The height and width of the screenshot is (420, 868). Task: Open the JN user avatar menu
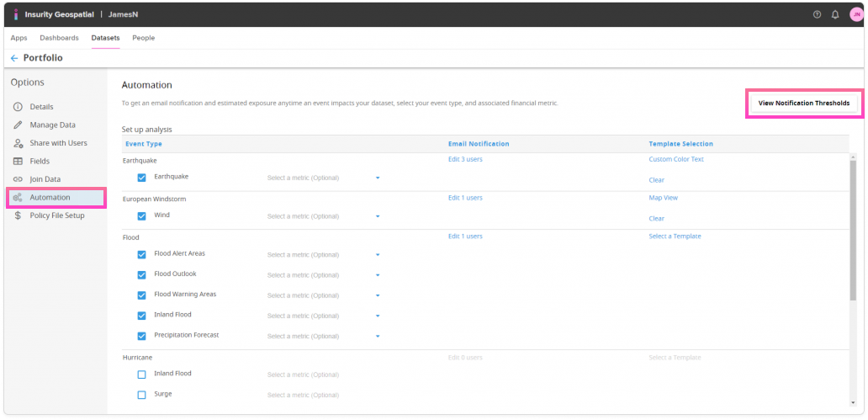click(x=855, y=14)
